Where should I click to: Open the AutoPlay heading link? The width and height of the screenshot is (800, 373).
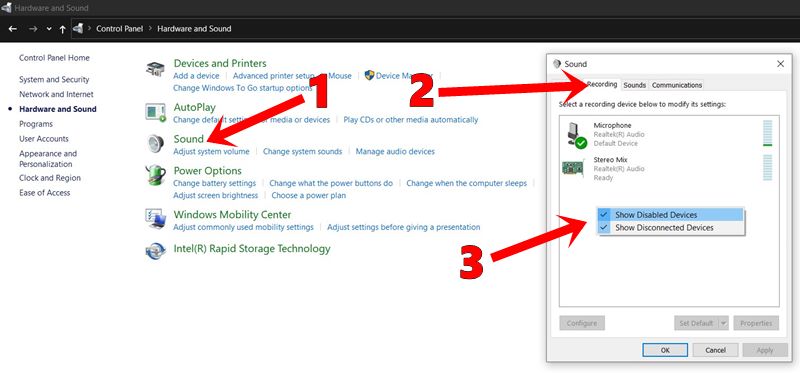194,107
